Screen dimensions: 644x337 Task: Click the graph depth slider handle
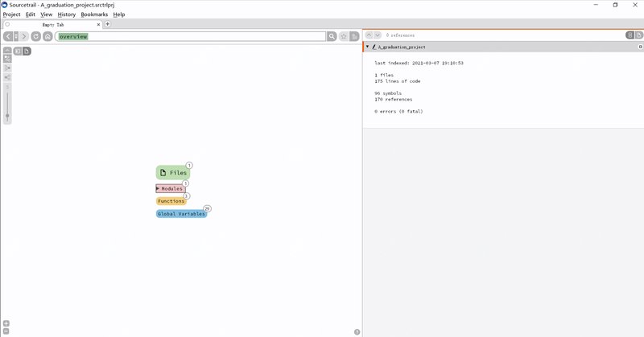7,115
